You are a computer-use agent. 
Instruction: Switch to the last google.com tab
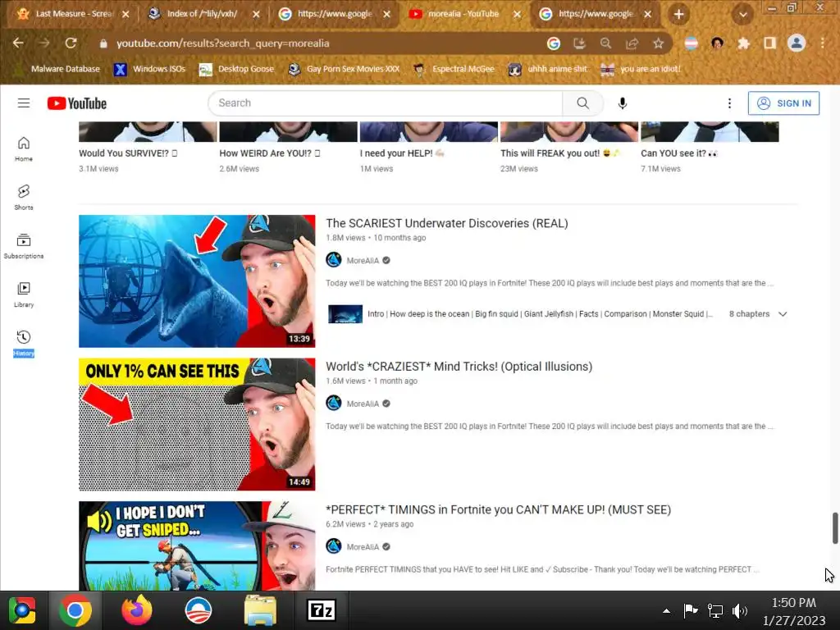[x=596, y=14]
